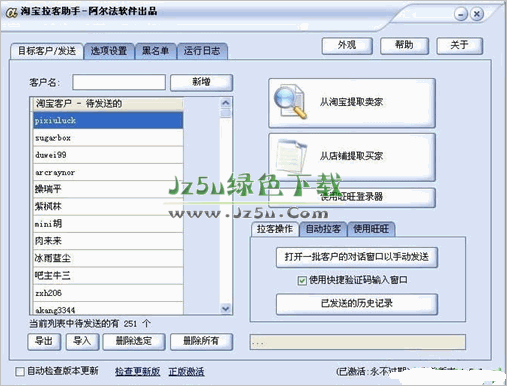Select the 拉客操作 tab
Image resolution: width=507 pixels, height=386 pixels.
(275, 229)
